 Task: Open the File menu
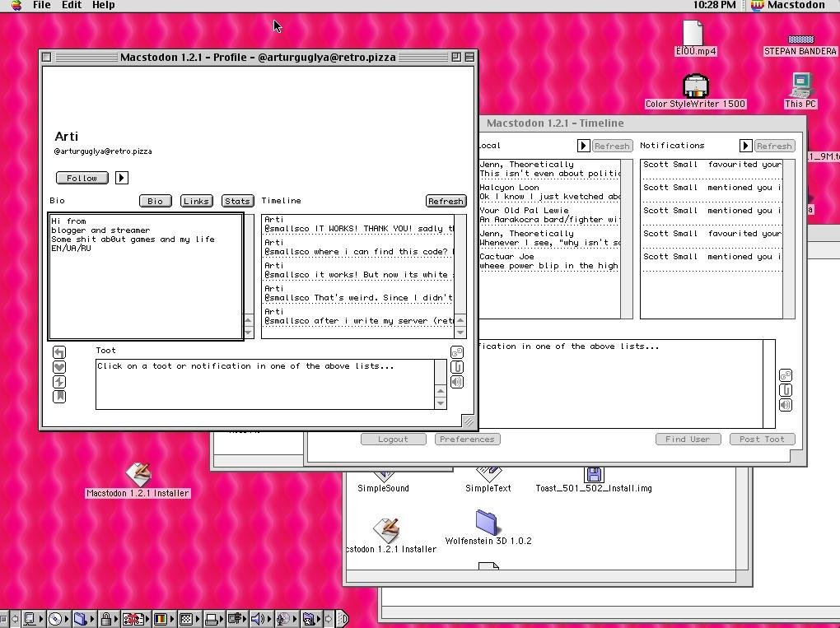tap(41, 6)
